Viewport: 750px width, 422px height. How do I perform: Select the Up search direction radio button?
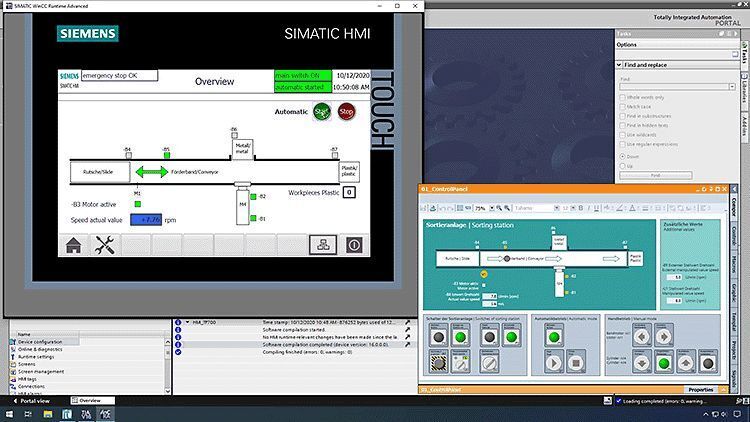pyautogui.click(x=622, y=166)
